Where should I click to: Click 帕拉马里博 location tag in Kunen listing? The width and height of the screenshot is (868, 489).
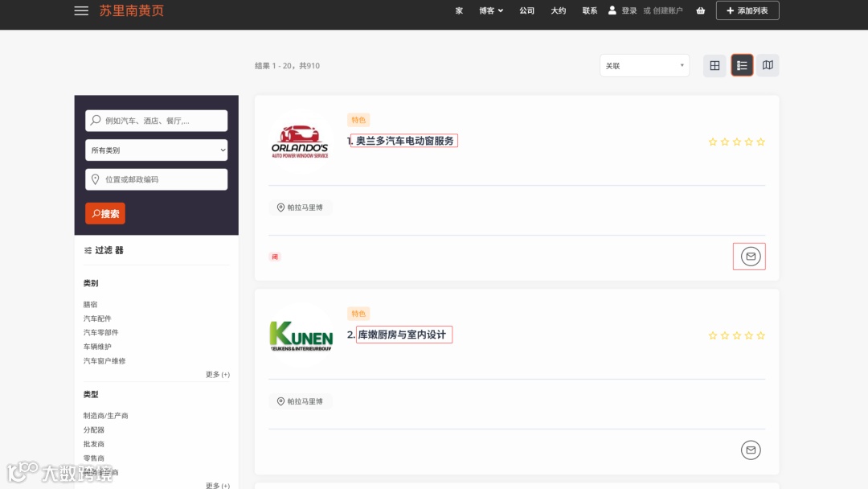[x=300, y=401]
